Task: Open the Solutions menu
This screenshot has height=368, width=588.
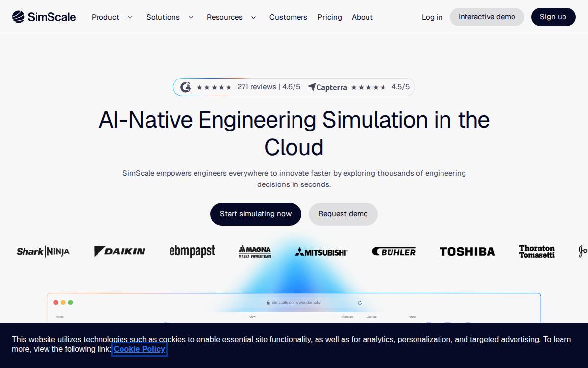Action: tap(163, 17)
